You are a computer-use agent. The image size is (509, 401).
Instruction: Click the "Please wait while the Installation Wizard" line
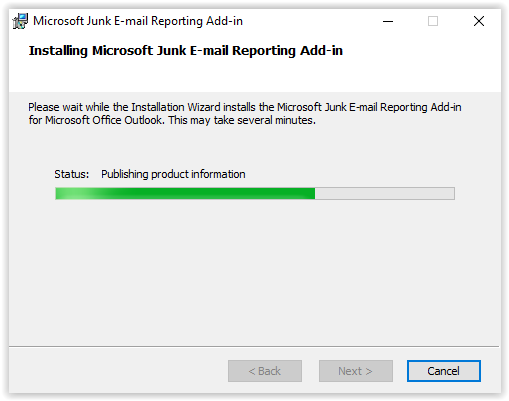coord(245,107)
